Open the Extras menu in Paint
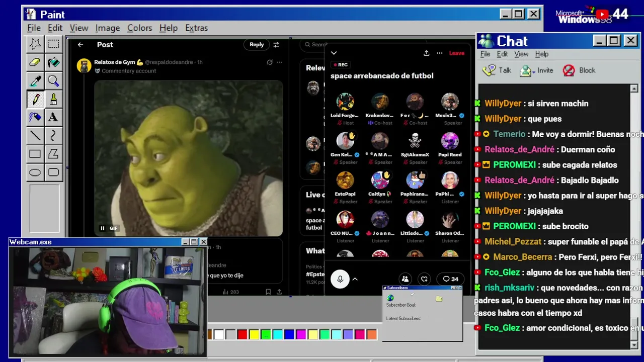644x362 pixels. click(196, 28)
